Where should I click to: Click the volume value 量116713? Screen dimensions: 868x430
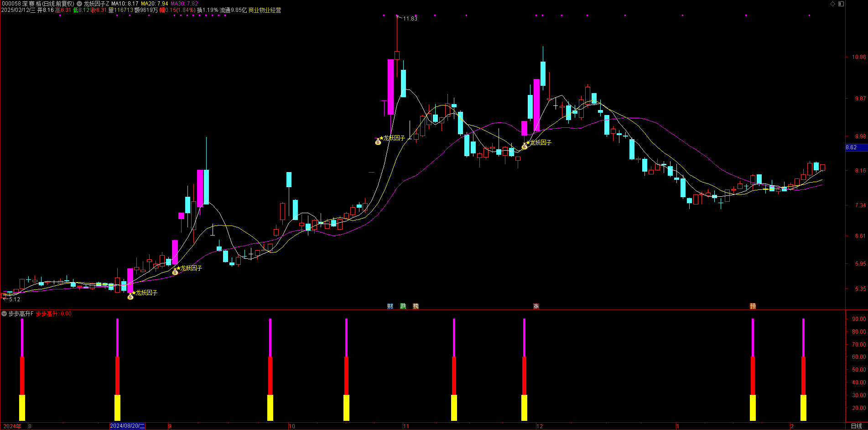click(x=121, y=10)
